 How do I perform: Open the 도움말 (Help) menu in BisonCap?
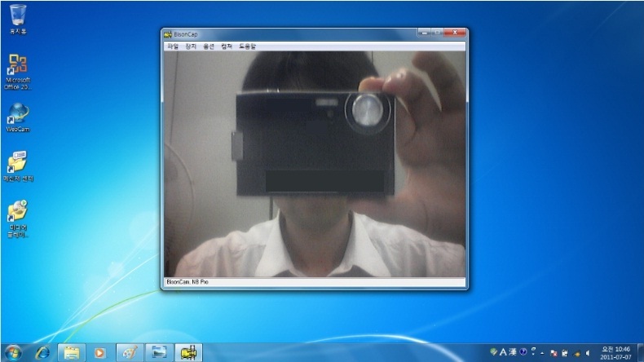pos(247,46)
